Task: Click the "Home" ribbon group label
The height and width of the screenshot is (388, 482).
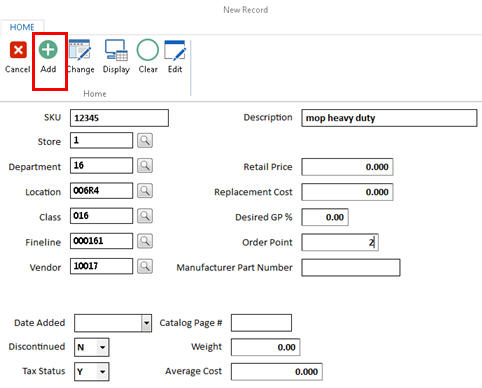Action: pyautogui.click(x=95, y=94)
